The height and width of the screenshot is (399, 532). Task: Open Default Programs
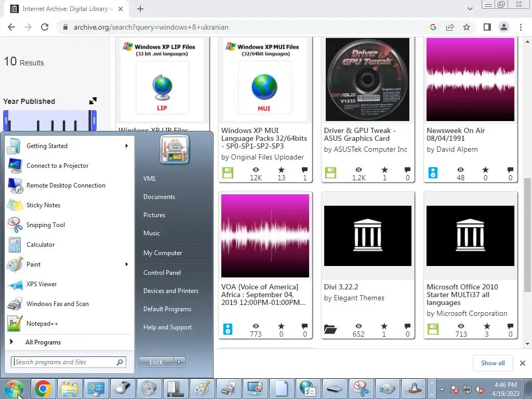click(167, 309)
